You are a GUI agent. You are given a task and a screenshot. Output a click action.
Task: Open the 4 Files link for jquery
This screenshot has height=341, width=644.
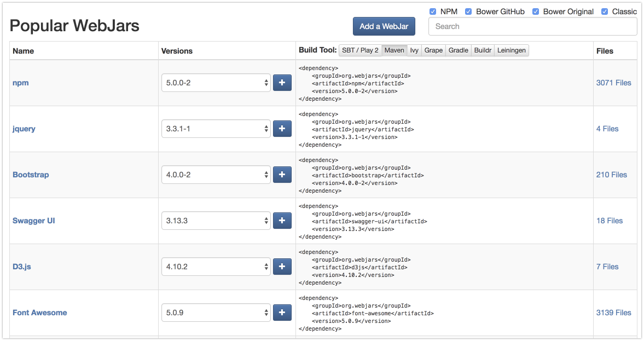click(607, 129)
